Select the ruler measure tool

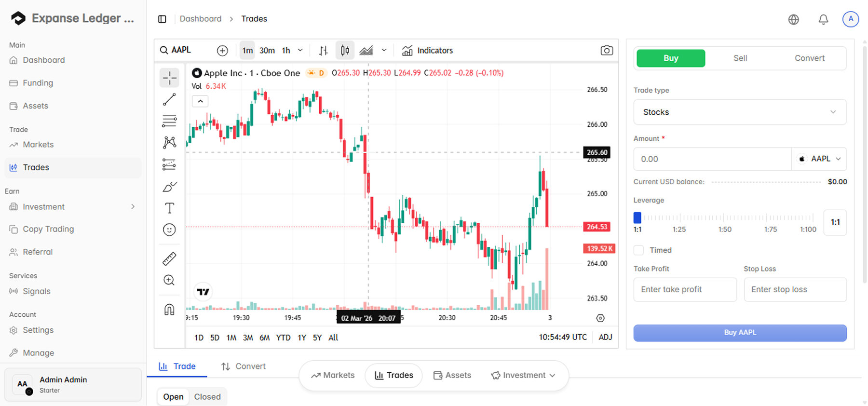169,259
